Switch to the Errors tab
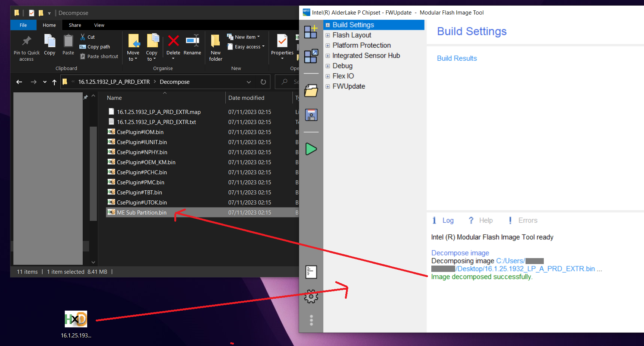The width and height of the screenshot is (644, 346). pos(523,220)
